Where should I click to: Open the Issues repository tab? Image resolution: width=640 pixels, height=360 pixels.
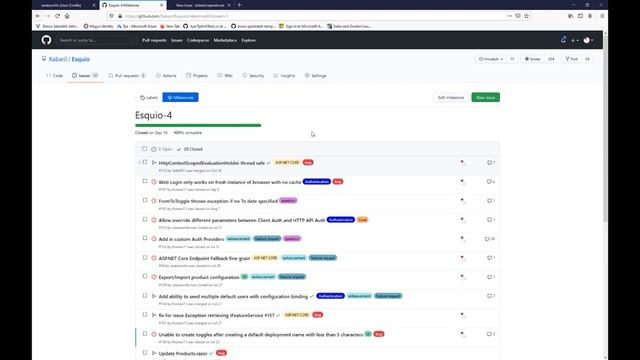click(x=85, y=76)
